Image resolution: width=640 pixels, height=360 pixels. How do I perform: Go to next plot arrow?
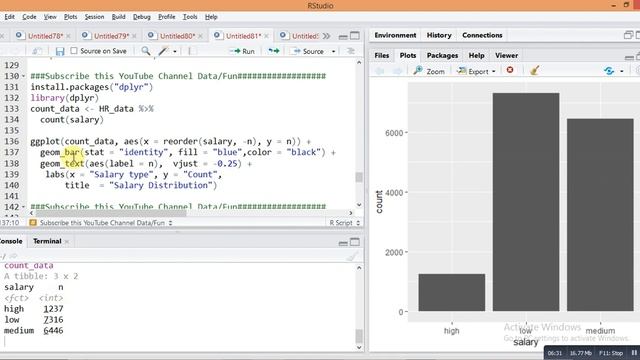point(397,71)
